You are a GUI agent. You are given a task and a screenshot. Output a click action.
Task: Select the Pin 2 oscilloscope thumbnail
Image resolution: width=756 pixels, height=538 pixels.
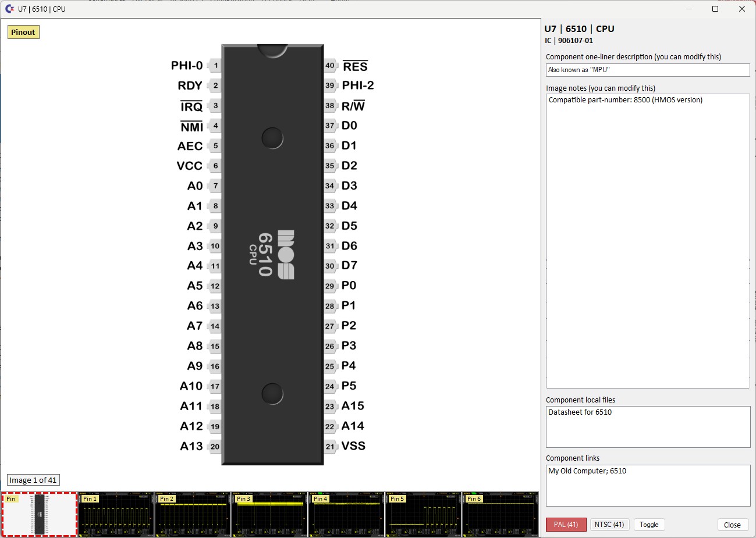193,515
